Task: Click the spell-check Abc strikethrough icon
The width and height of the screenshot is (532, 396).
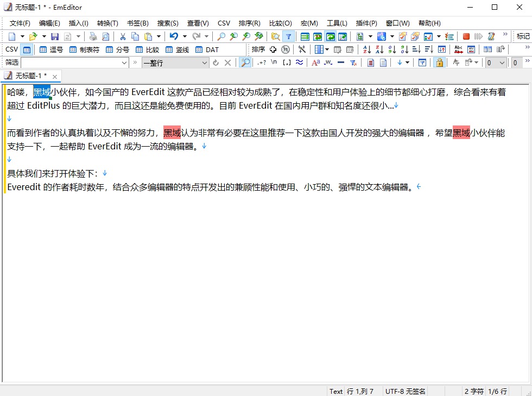Action: pyautogui.click(x=458, y=49)
